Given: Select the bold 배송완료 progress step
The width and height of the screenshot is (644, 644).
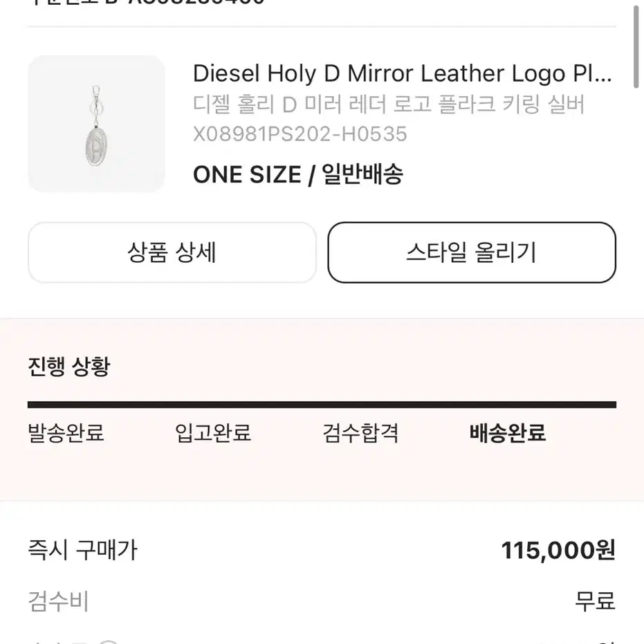Looking at the screenshot, I should (x=508, y=433).
